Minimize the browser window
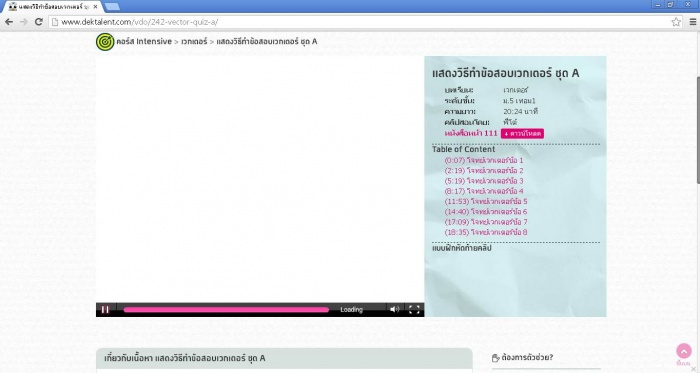 657,4
